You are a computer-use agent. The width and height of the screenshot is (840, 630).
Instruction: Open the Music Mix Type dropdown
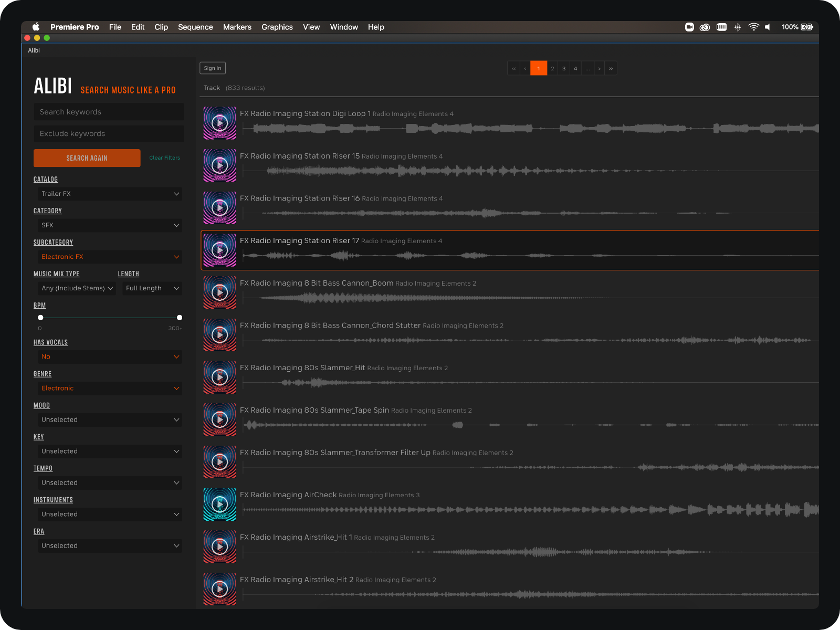tap(77, 288)
